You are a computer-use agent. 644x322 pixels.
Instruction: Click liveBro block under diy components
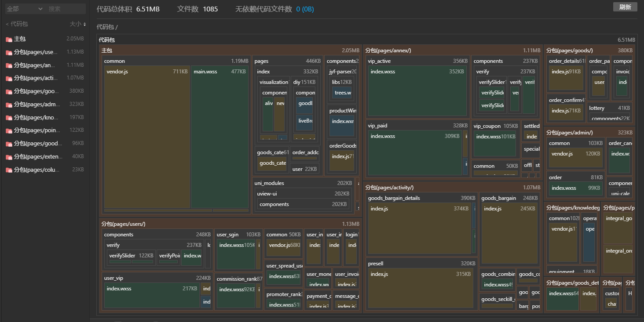[305, 123]
